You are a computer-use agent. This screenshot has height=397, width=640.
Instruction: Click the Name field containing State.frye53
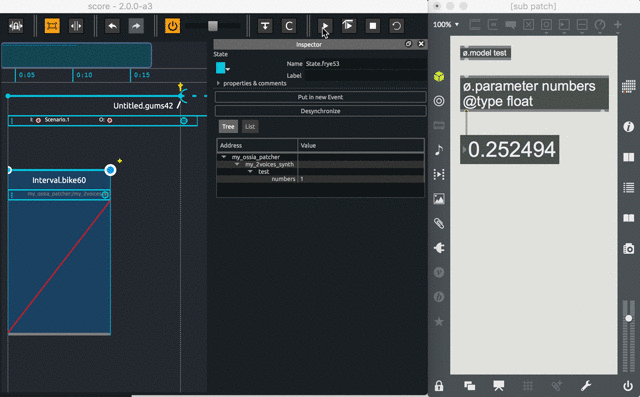pyautogui.click(x=365, y=64)
